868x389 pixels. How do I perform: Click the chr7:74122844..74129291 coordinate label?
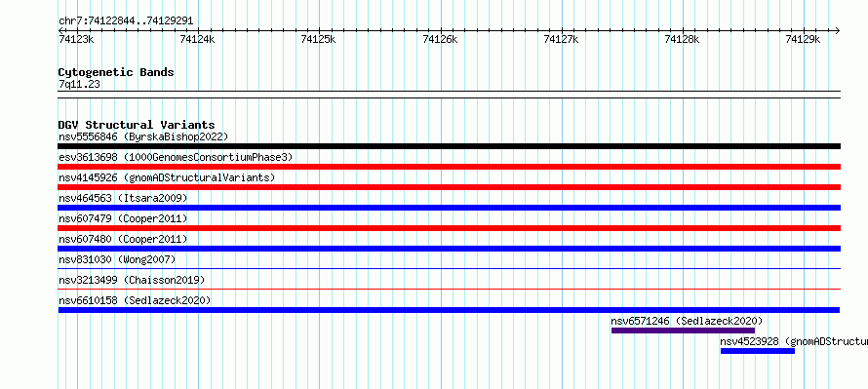point(126,21)
